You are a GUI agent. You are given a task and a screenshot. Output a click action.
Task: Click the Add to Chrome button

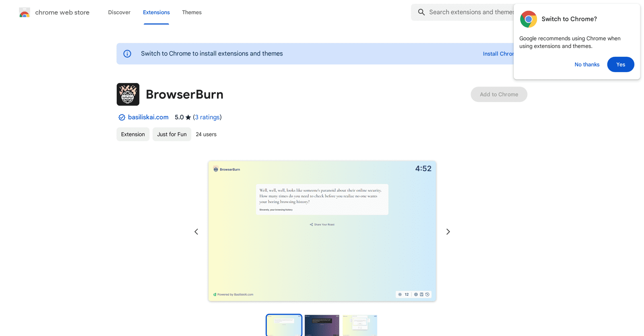[499, 94]
